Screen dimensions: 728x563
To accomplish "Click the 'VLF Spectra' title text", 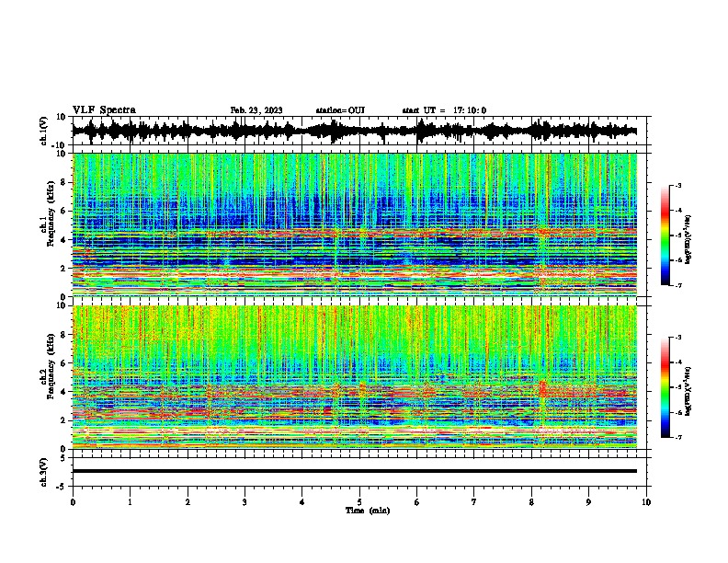I will [x=104, y=110].
